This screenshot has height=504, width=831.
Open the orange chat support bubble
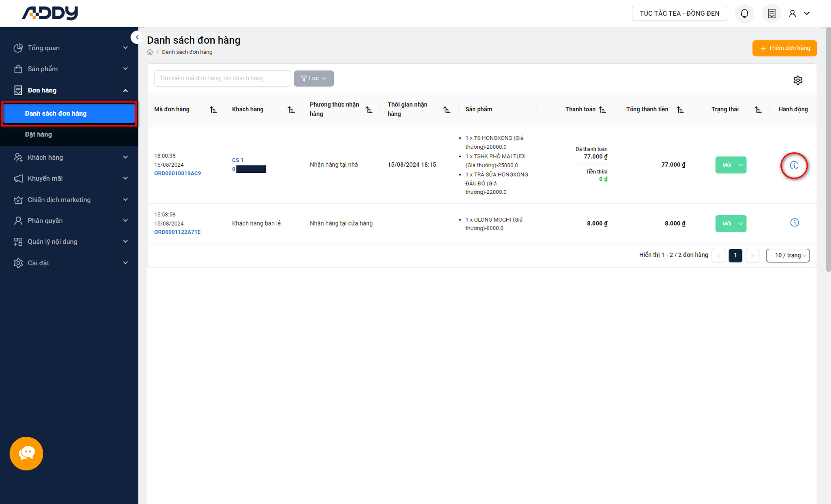(x=26, y=453)
